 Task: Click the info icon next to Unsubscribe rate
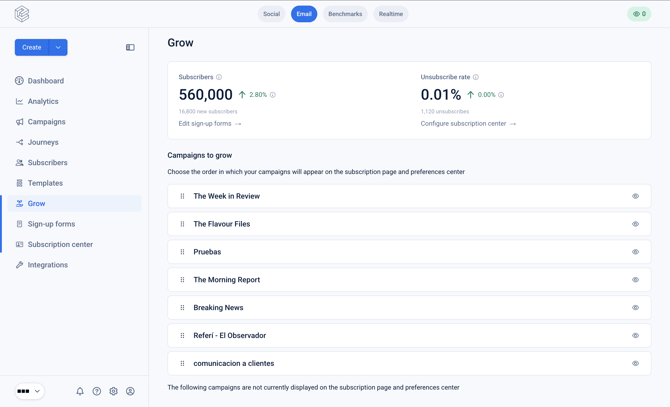pyautogui.click(x=476, y=77)
